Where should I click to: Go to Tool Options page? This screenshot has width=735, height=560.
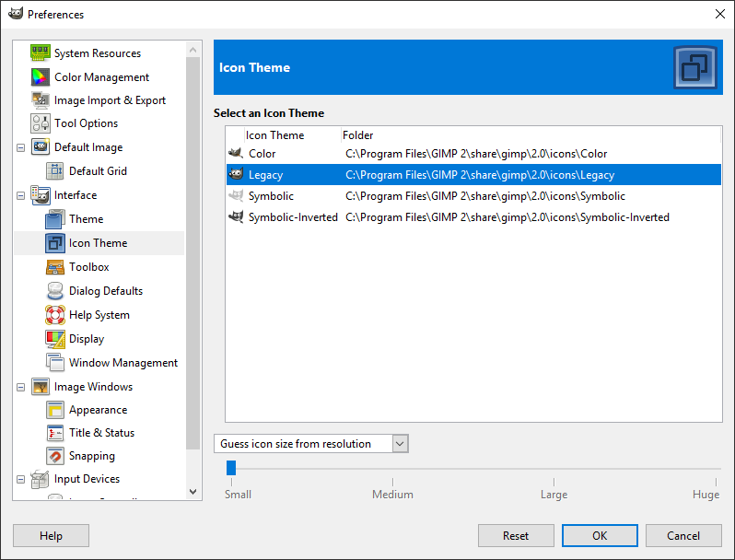(x=87, y=123)
